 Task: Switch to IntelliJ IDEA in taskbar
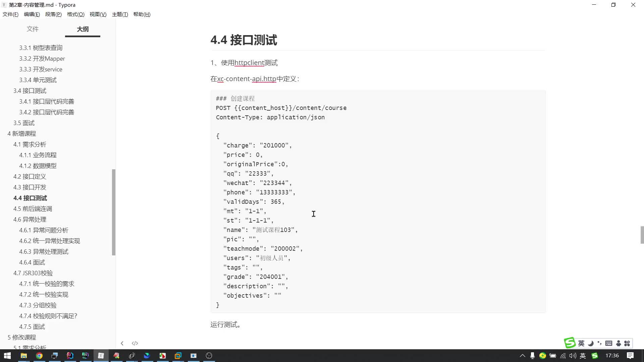[70, 356]
